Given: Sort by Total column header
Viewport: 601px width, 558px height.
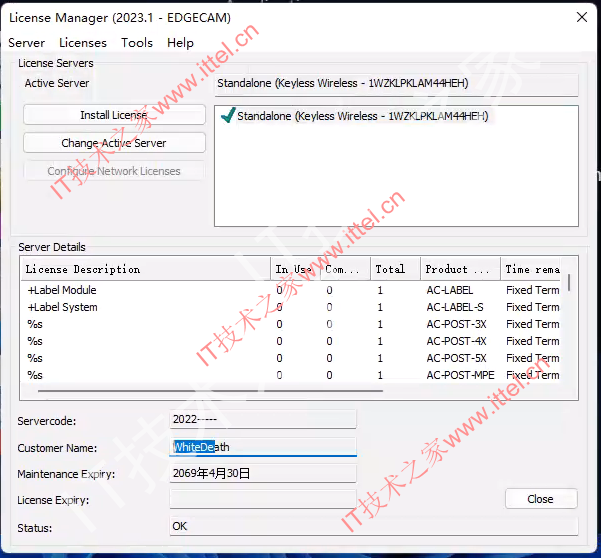Looking at the screenshot, I should 395,269.
